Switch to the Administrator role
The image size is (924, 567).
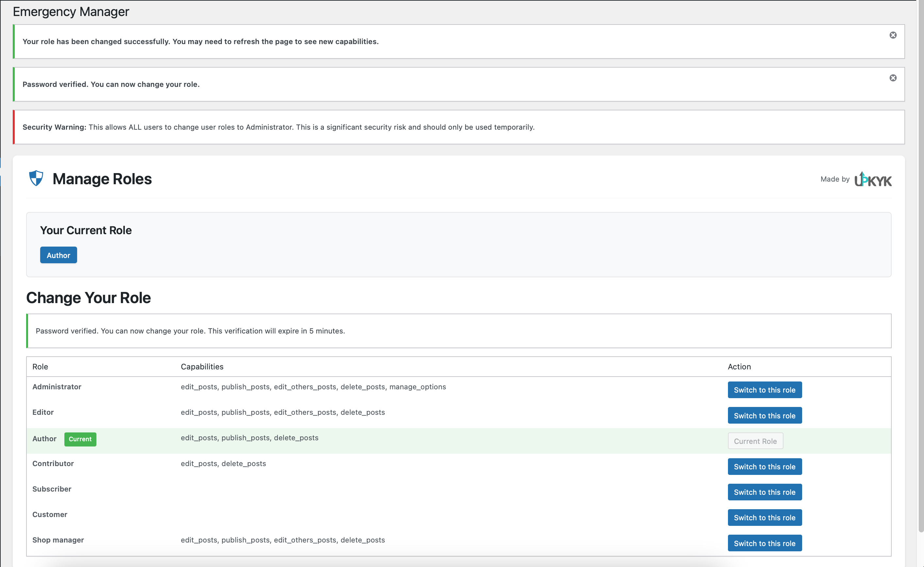(764, 390)
